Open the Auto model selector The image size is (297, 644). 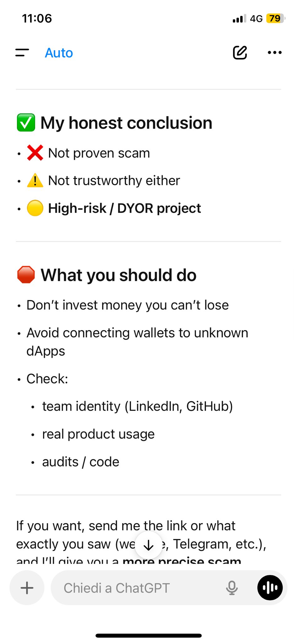pos(59,53)
